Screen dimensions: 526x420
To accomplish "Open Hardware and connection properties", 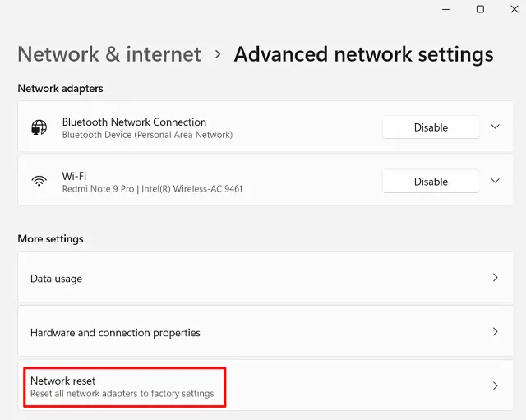I will (265, 331).
